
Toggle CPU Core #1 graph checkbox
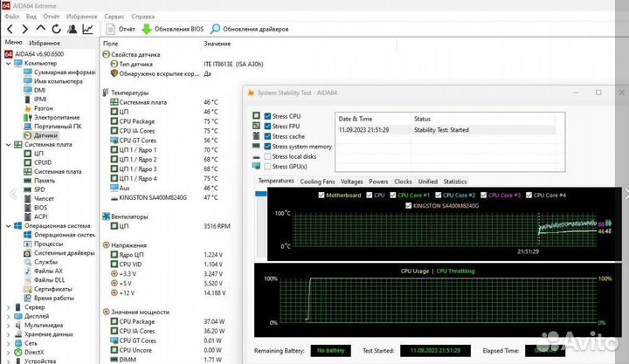click(x=393, y=196)
